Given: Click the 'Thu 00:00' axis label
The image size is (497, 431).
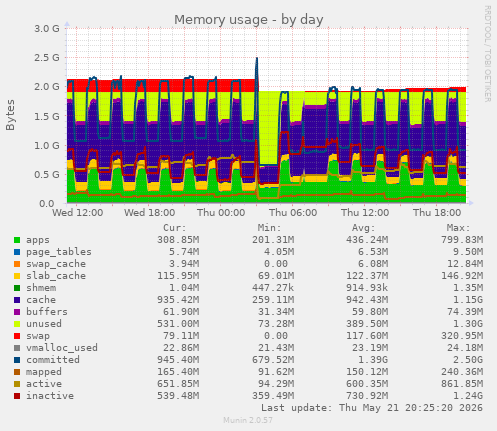Looking at the screenshot, I should 221,213.
